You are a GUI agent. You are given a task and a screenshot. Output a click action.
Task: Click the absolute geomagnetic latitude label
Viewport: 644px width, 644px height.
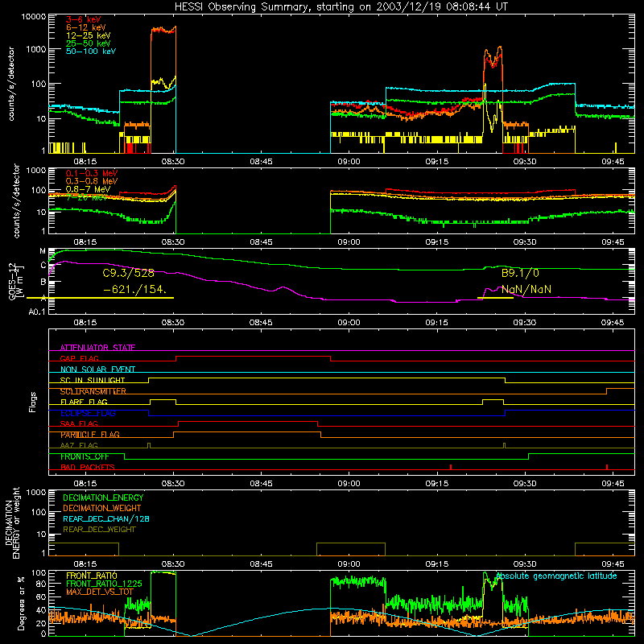click(x=556, y=576)
